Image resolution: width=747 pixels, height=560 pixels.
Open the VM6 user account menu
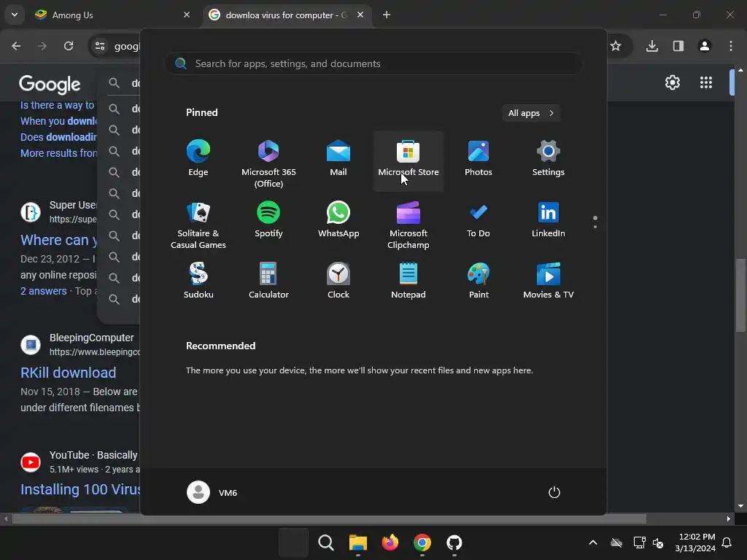coord(212,492)
